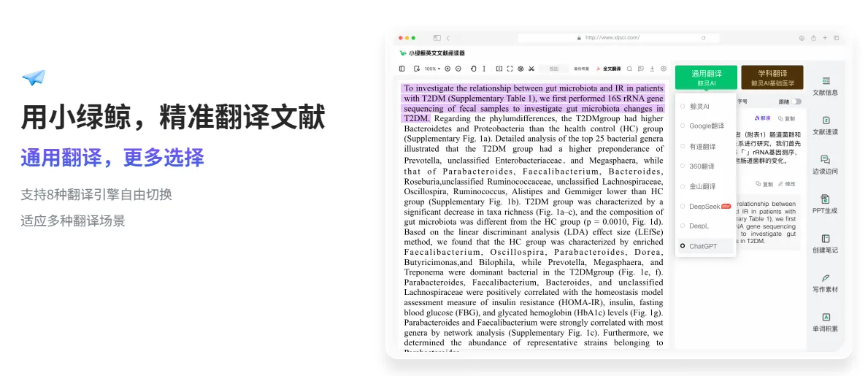This screenshot has height=376, width=868.
Task: Click the zoom in plus icon
Action: pos(448,69)
